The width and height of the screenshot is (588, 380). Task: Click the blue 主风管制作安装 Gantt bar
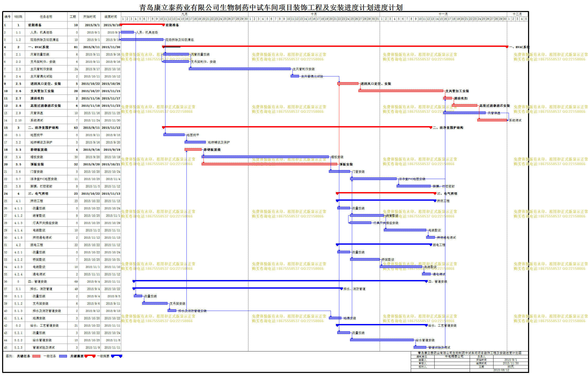point(240,69)
